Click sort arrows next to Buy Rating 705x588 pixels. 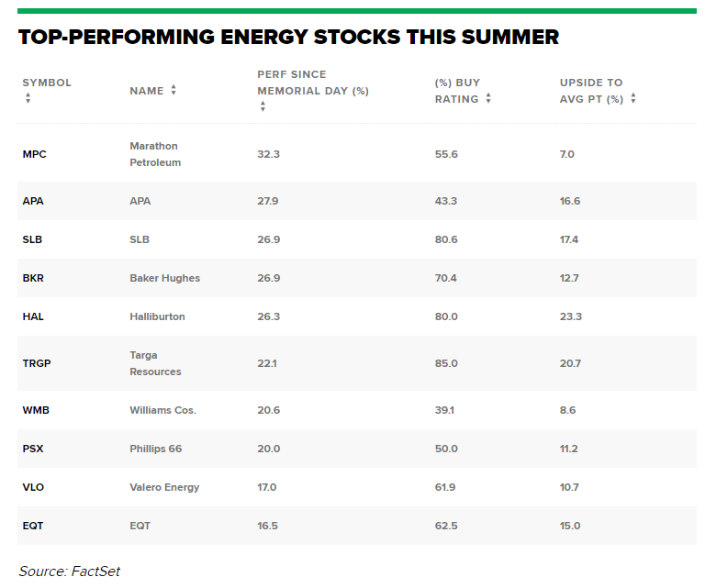click(488, 98)
